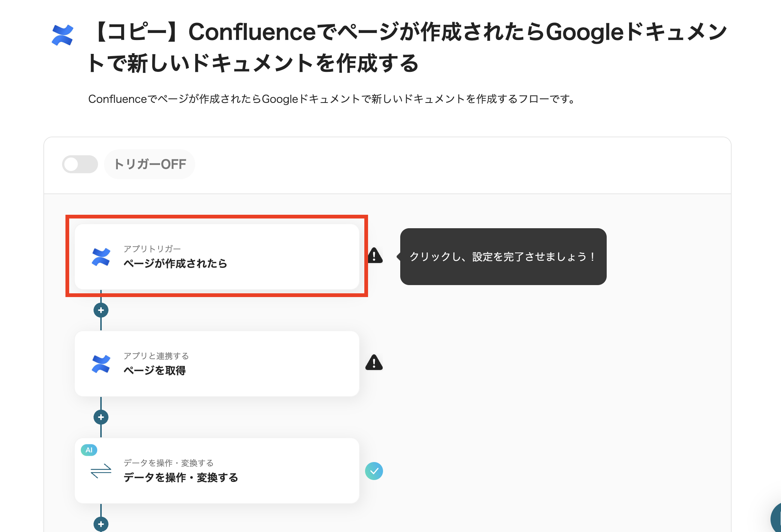Screen dimensions: 781x532
Task: Open the ページが作成されたら trigger step
Action: [x=217, y=257]
